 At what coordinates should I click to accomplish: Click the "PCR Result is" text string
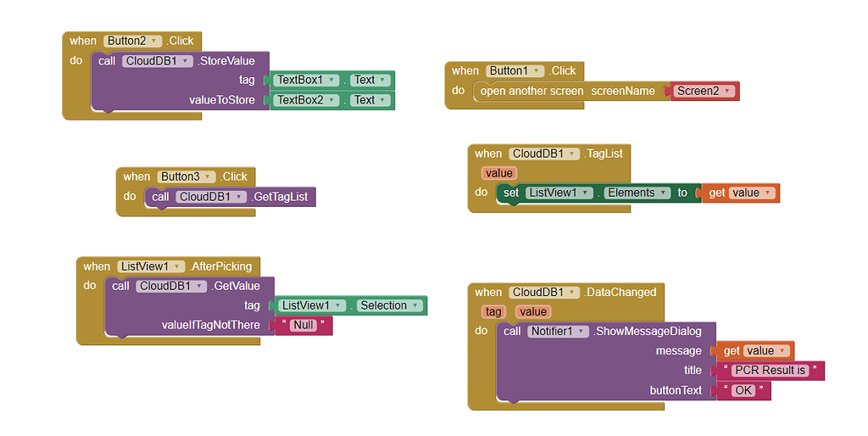point(771,370)
